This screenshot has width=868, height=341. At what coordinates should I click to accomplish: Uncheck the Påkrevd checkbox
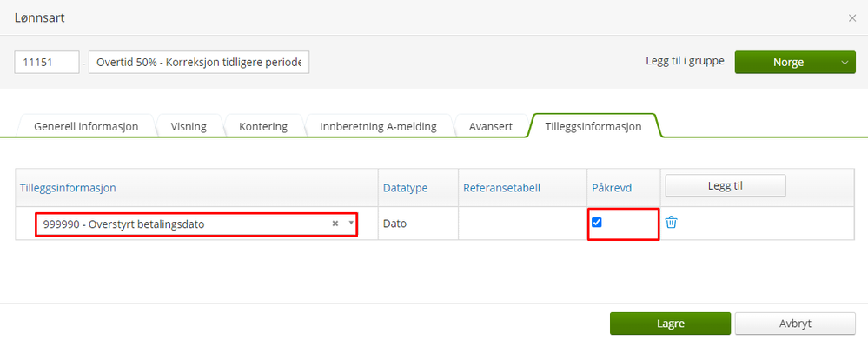(x=597, y=223)
